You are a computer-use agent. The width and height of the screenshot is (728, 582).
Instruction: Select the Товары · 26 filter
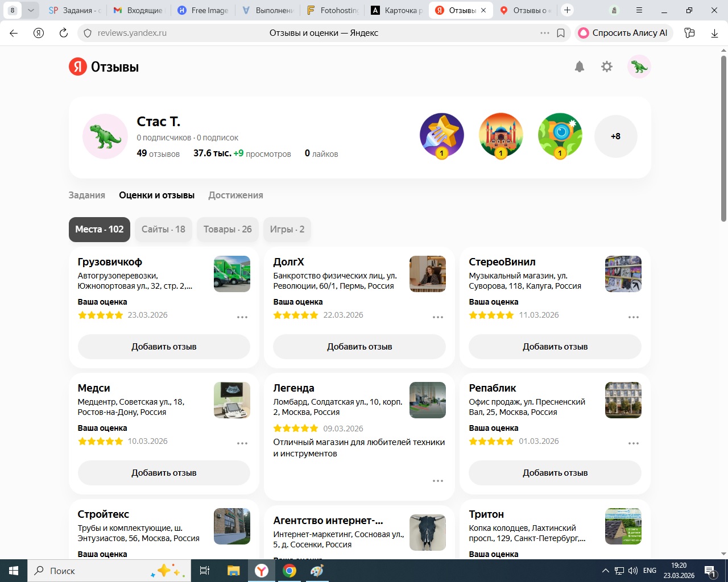(x=227, y=229)
